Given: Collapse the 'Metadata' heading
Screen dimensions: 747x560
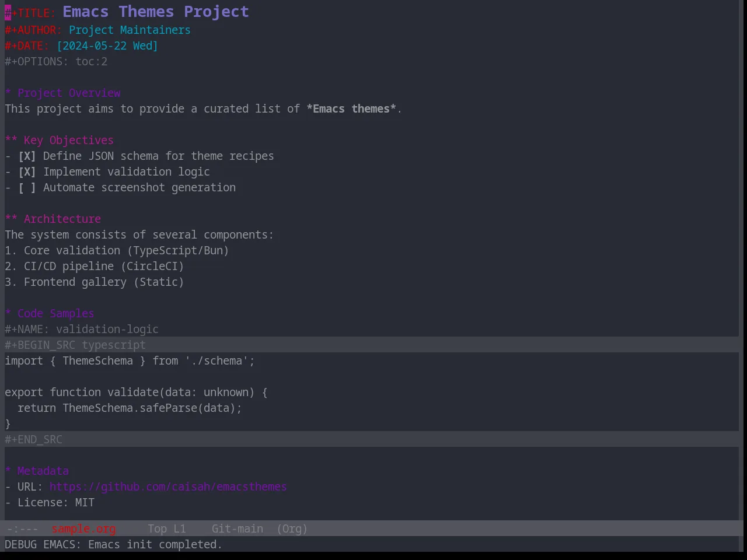Looking at the screenshot, I should pyautogui.click(x=37, y=471).
